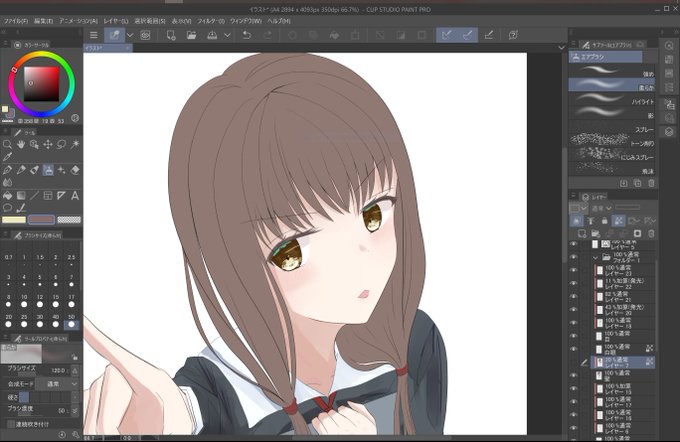Open the フィルター(I) menu
Image resolution: width=680 pixels, height=442 pixels.
(x=211, y=21)
